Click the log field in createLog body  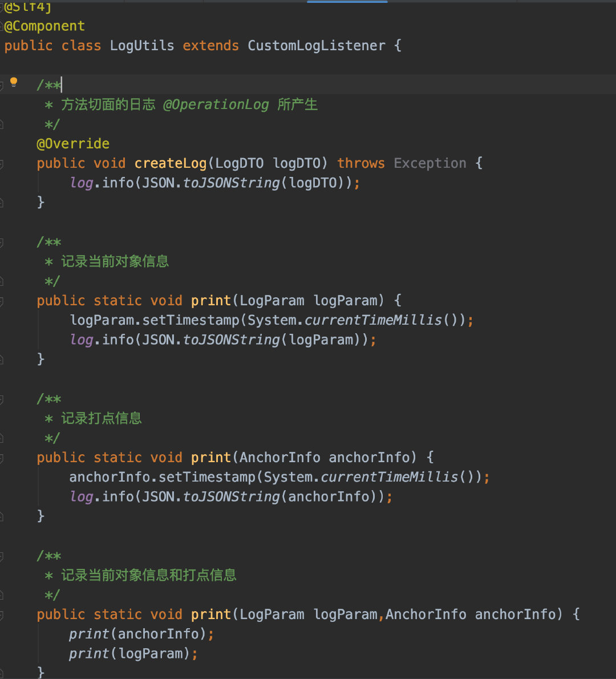tap(82, 183)
